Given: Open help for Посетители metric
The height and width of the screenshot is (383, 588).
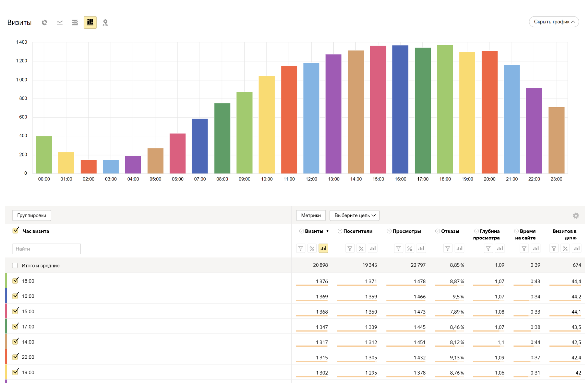Looking at the screenshot, I should coord(340,231).
